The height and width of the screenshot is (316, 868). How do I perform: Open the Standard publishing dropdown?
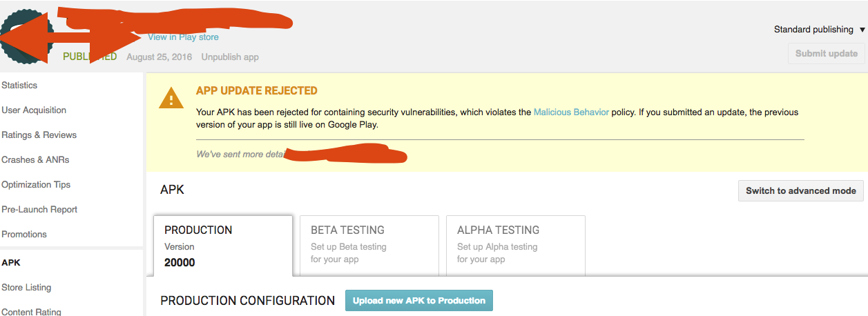[819, 30]
